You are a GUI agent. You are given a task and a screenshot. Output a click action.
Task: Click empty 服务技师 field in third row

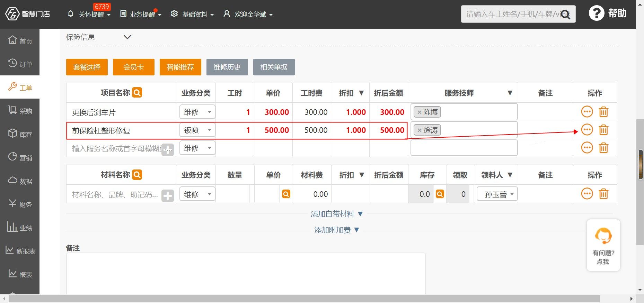click(x=464, y=148)
